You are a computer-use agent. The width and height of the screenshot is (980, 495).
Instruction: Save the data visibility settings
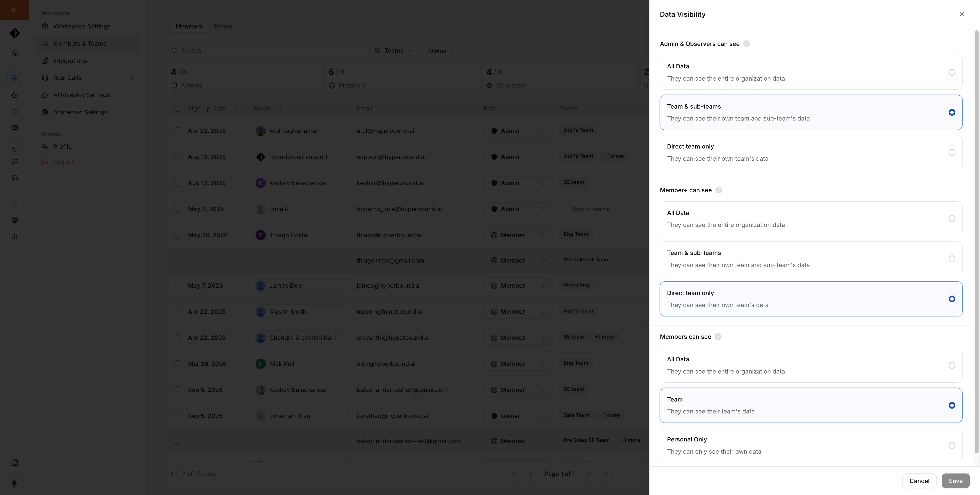coord(955,481)
